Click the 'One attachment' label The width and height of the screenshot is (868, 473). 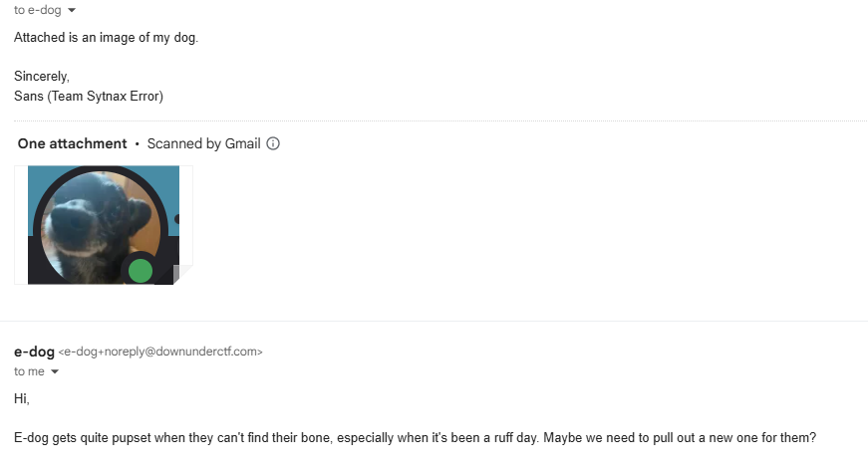72,143
